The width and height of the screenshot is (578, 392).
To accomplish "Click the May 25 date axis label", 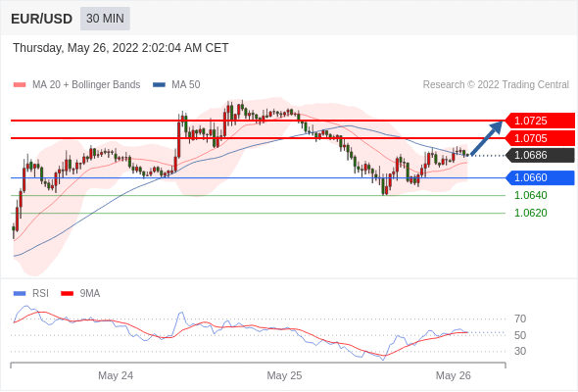I will [x=284, y=375].
